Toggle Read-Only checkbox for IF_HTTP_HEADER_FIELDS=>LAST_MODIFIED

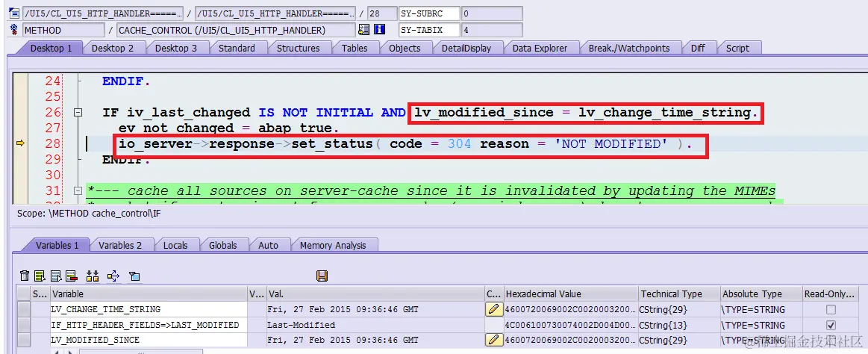(831, 325)
